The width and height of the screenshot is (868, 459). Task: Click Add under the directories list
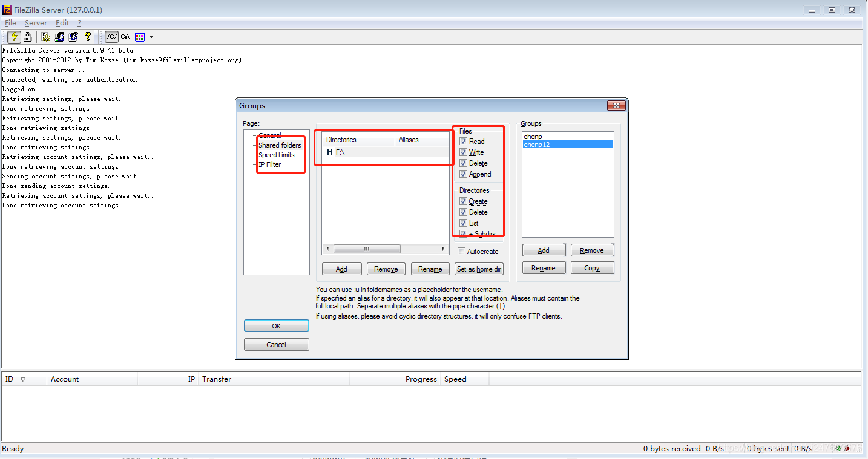(341, 269)
